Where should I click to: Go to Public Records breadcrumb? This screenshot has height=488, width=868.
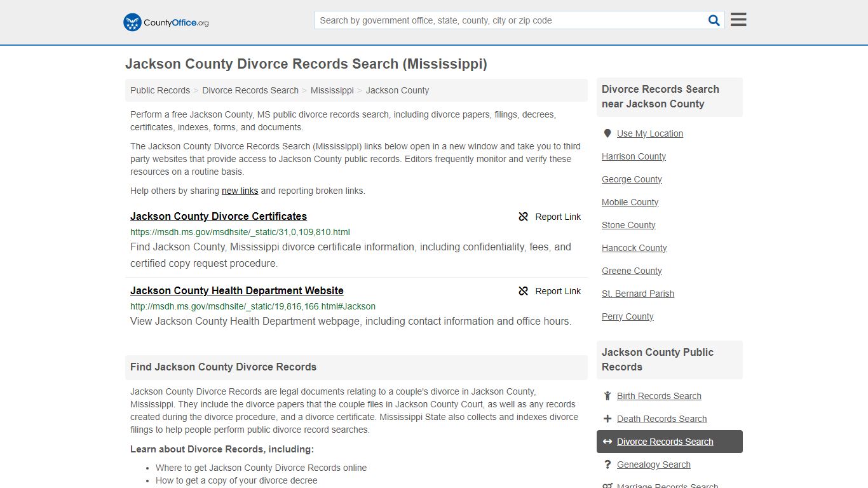pyautogui.click(x=160, y=90)
